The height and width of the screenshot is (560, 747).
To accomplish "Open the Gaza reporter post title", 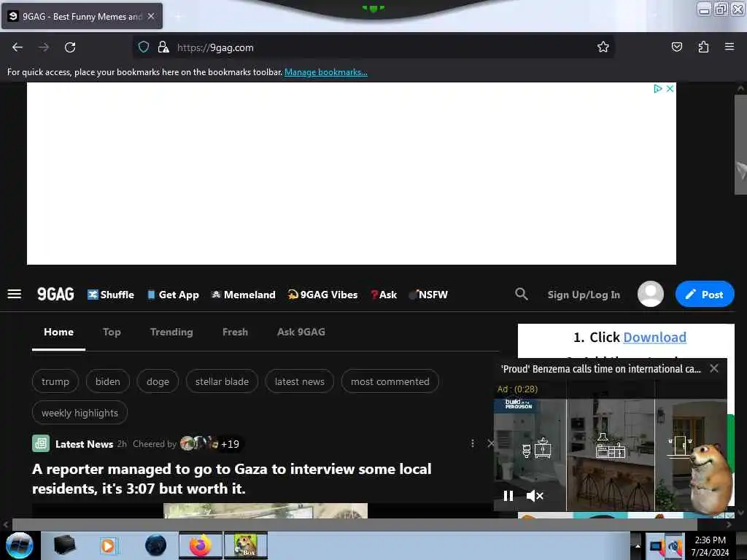I will pyautogui.click(x=232, y=478).
